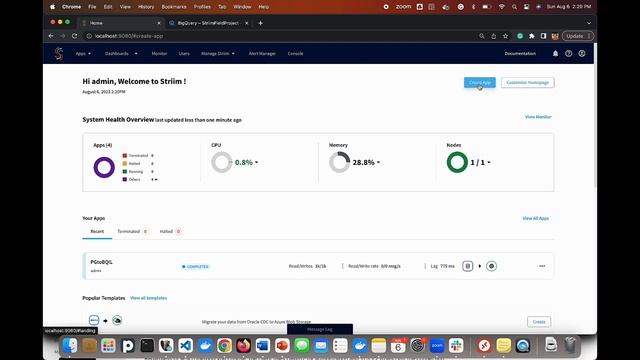Screen dimensions: 640x360
Task: Open Spotlight search in the macOS menu bar
Action: [x=514, y=7]
